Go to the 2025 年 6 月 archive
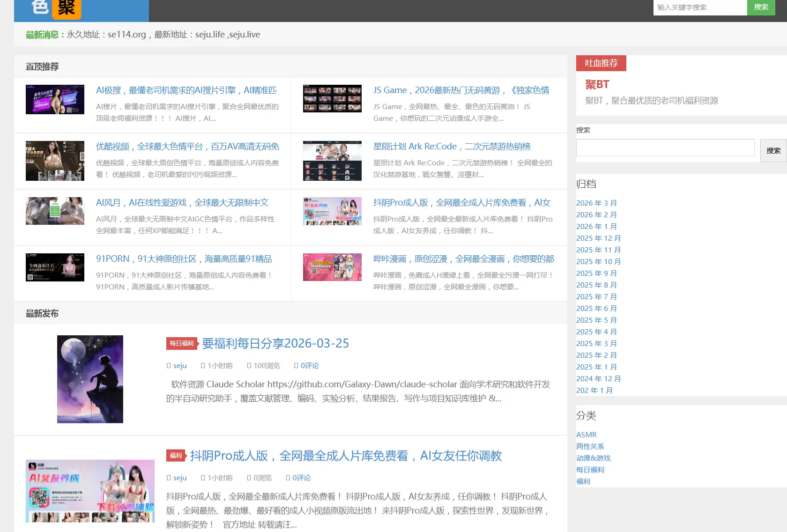 point(596,308)
